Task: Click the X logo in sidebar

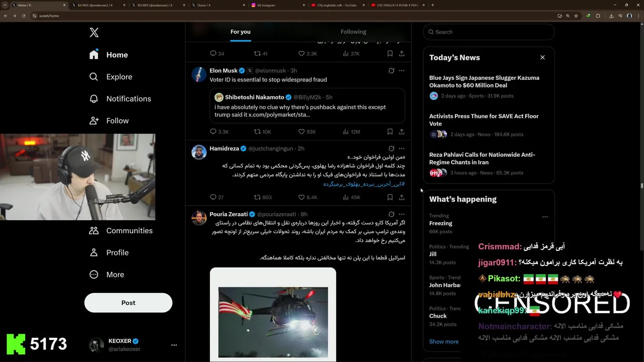Action: tap(94, 33)
